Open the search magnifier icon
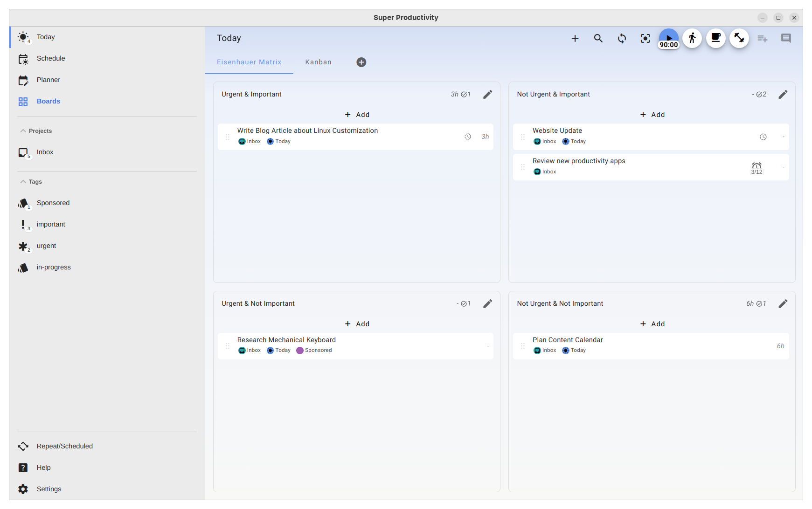Viewport: 812px width, 509px height. coord(598,39)
